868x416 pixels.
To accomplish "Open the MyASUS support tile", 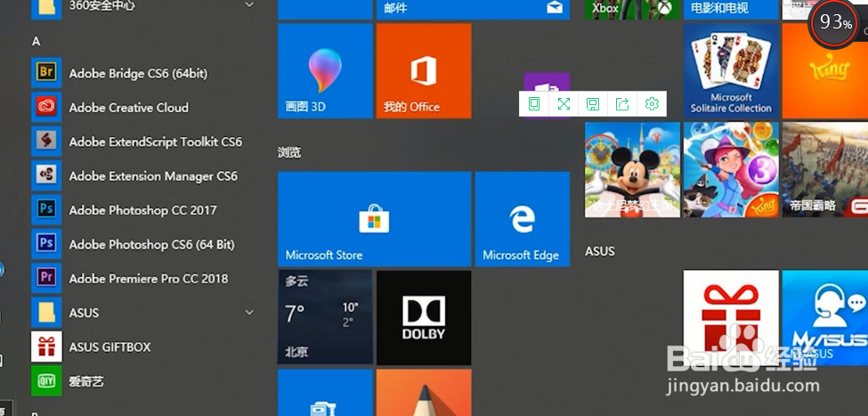I will 824,317.
